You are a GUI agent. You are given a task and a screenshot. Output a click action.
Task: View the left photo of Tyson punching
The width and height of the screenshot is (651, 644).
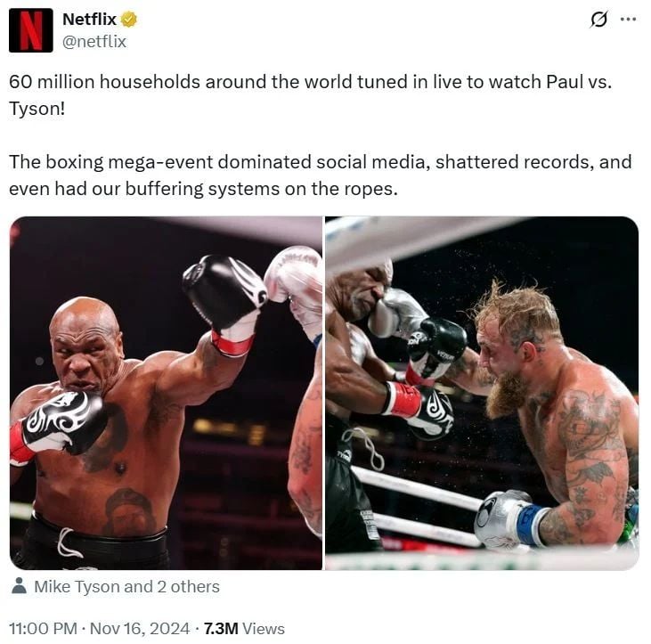pos(166,393)
